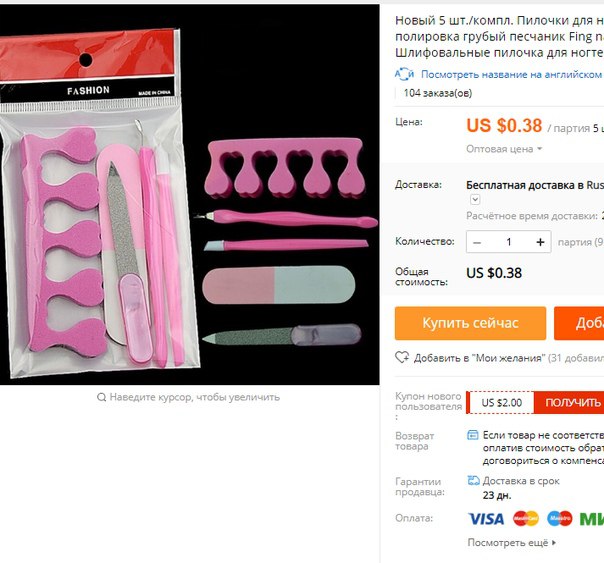604x563 pixels.
Task: Open the delivery options dropdown arrow
Action: pos(475,199)
